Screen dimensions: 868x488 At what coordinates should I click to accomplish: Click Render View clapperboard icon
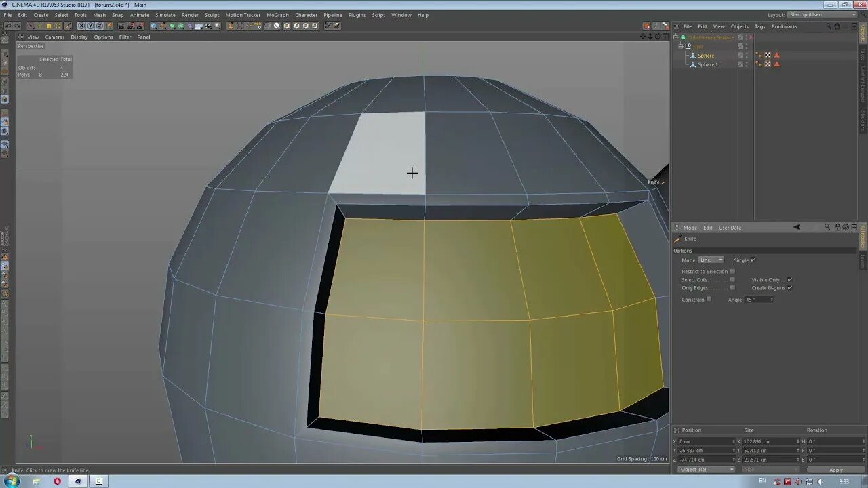coord(122,26)
